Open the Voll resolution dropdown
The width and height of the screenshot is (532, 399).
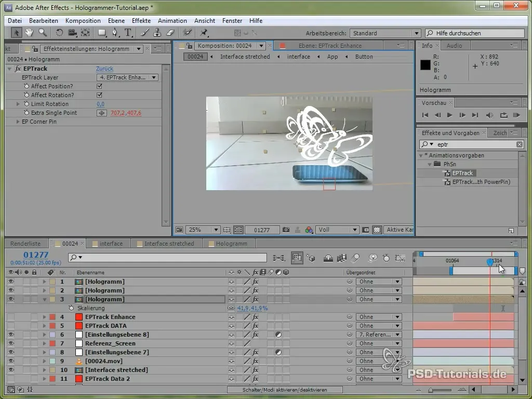[x=337, y=230]
